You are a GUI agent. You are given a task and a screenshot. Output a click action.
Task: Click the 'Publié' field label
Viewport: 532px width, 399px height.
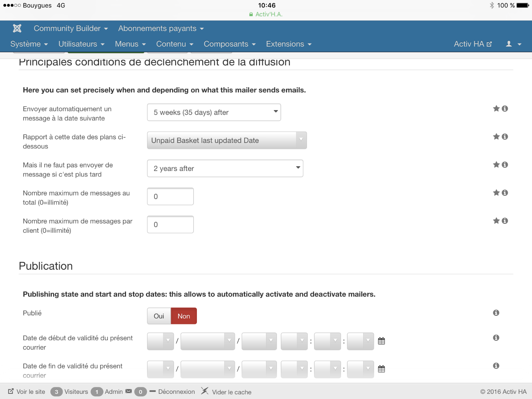(x=32, y=313)
